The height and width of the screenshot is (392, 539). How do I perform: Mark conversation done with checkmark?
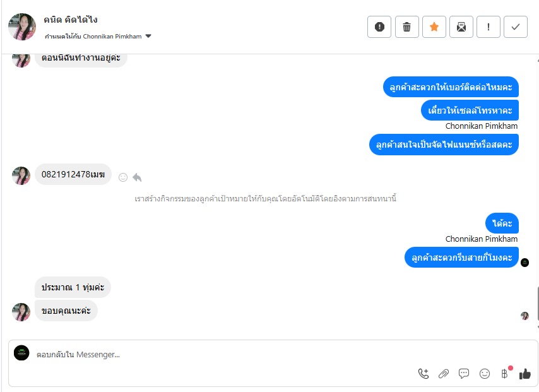tap(516, 27)
